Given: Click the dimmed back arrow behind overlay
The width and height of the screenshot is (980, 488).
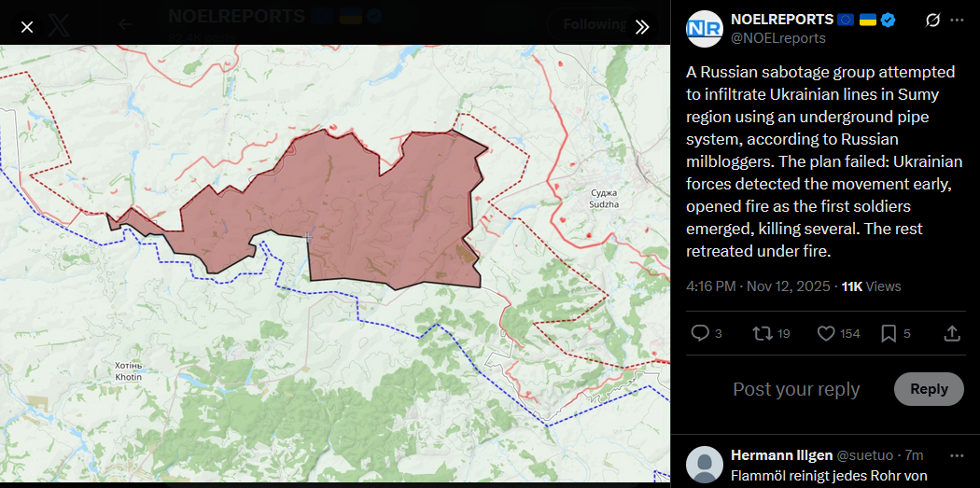Looking at the screenshot, I should click(126, 24).
